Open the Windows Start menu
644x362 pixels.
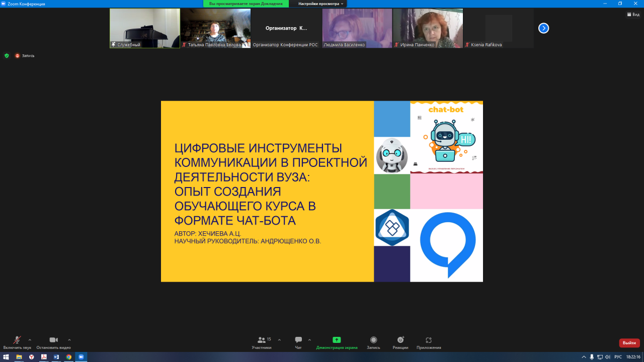[6, 357]
